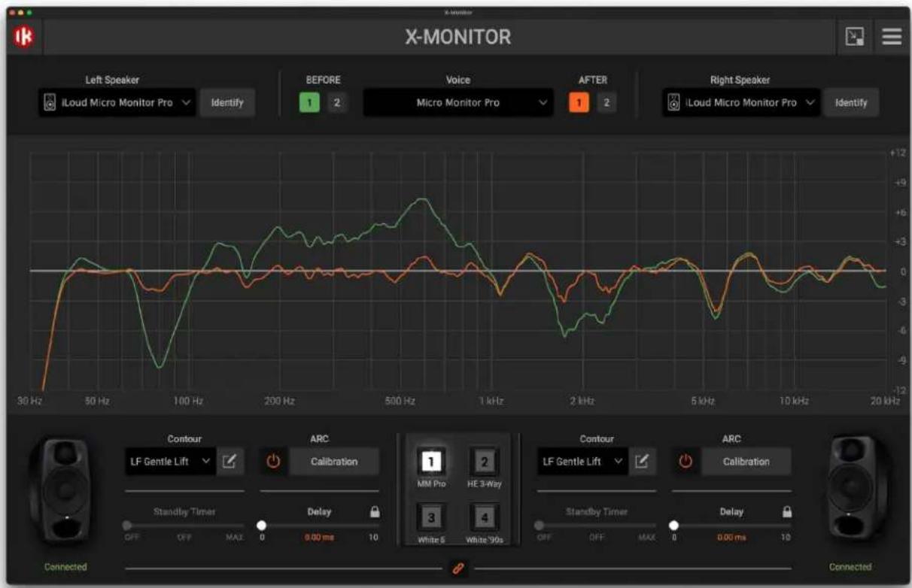Click the 20 kHz axis label
The width and height of the screenshot is (912, 588).
point(886,402)
